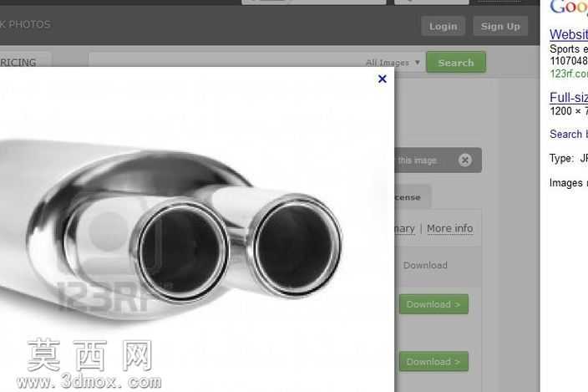Open the All Images dropdown
588x392 pixels.
coord(393,63)
